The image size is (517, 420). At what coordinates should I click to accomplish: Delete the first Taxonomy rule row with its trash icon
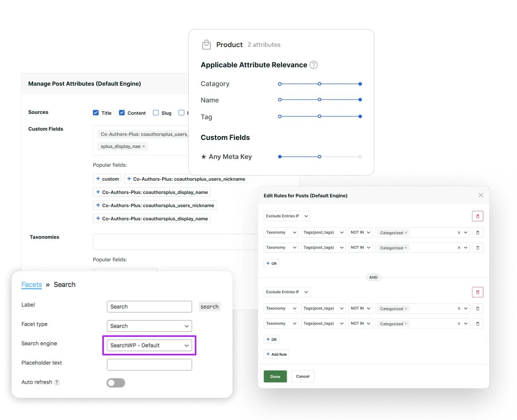point(477,232)
